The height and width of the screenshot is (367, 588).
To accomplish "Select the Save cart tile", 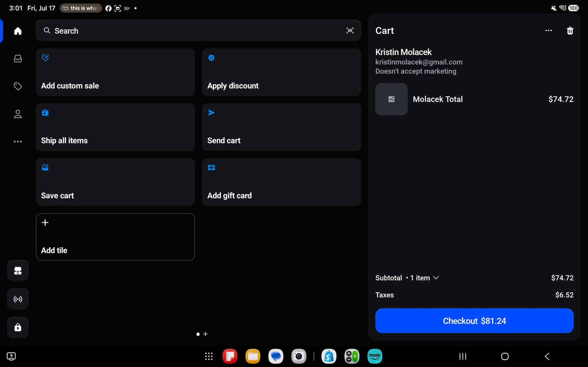I will pos(115,182).
